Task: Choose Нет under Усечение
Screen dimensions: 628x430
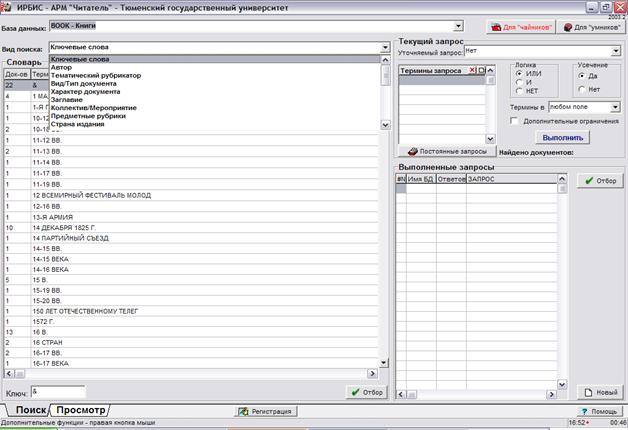Action: [584, 88]
